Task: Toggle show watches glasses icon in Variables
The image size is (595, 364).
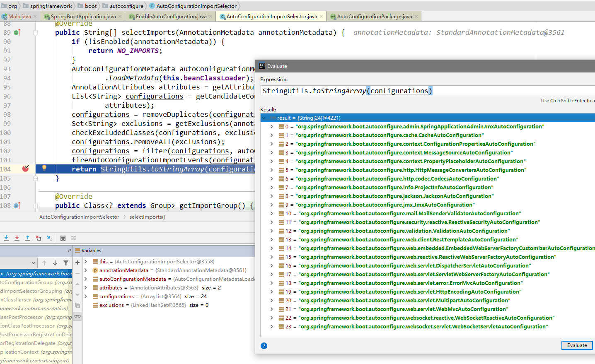Action: (x=77, y=316)
